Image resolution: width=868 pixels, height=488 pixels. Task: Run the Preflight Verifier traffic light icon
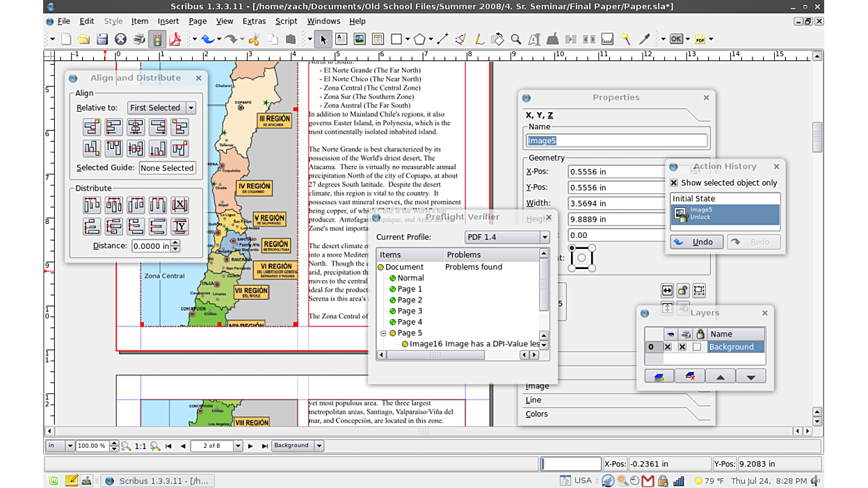pos(158,39)
